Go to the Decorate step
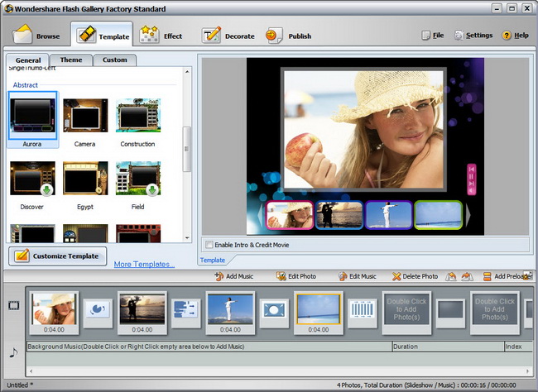This screenshot has height=392, width=538. pyautogui.click(x=228, y=36)
